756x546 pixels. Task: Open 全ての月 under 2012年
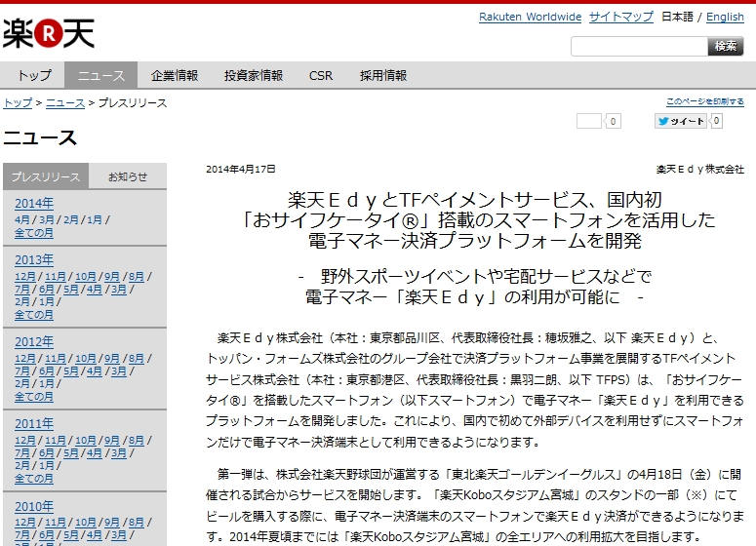34,397
